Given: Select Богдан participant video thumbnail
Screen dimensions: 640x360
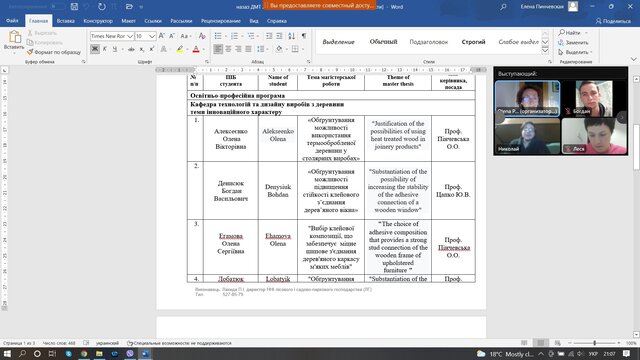Looking at the screenshot, I should click(x=594, y=98).
